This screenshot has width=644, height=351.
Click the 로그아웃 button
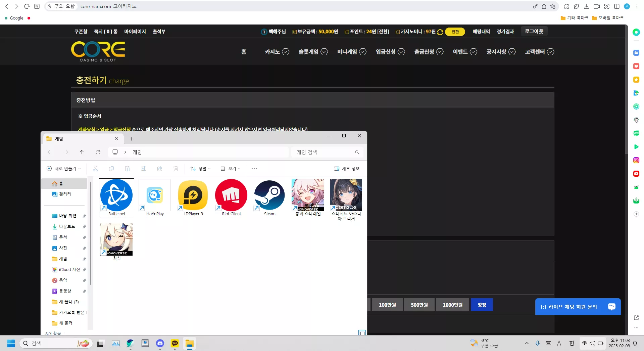(x=534, y=31)
